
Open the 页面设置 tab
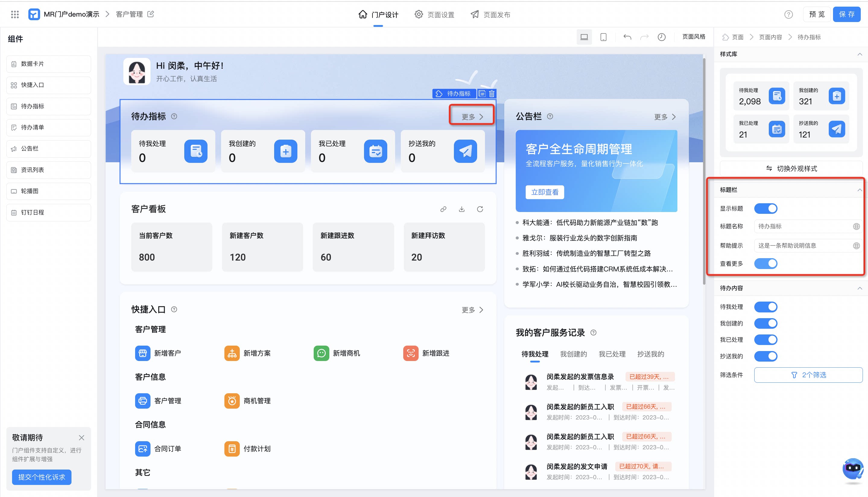tap(434, 14)
